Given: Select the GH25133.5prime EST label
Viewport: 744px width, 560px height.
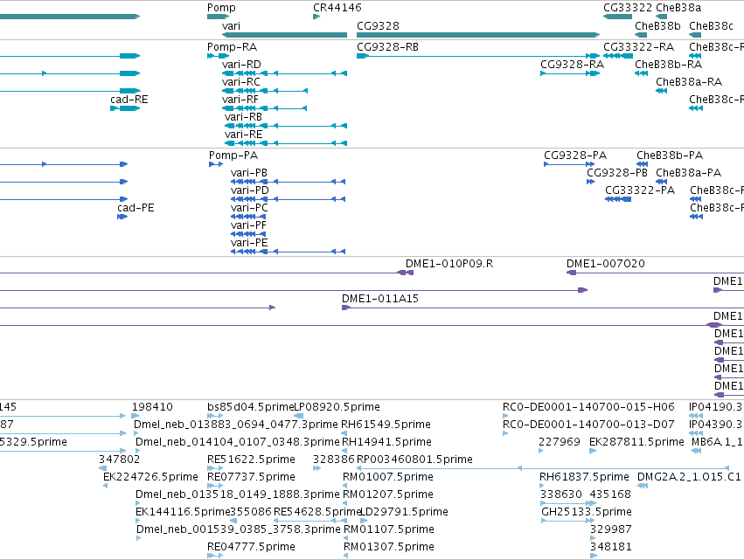Looking at the screenshot, I should (587, 512).
